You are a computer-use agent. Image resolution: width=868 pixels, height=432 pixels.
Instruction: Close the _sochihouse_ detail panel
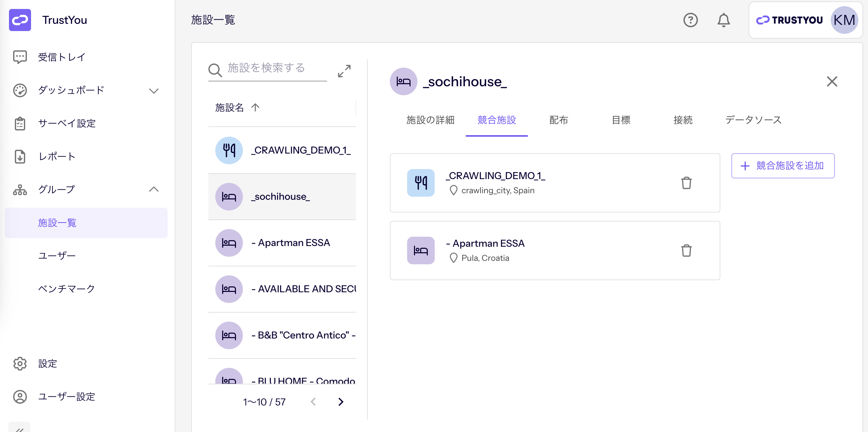[x=832, y=81]
